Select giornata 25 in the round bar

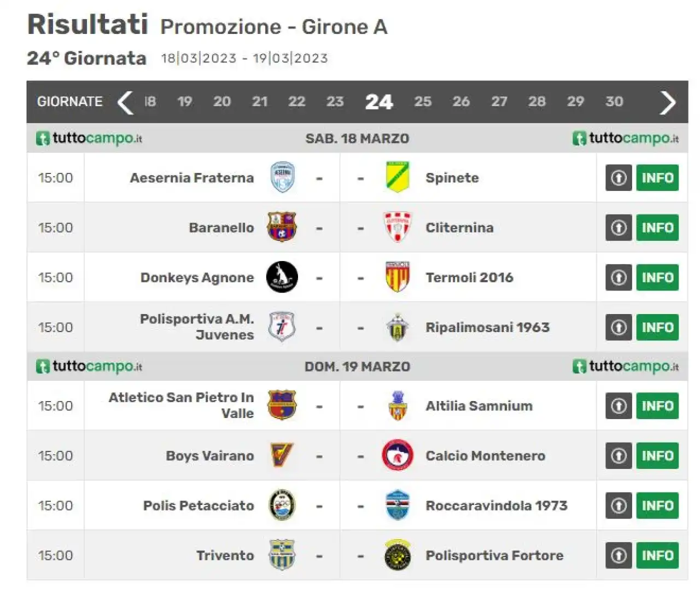(x=423, y=102)
